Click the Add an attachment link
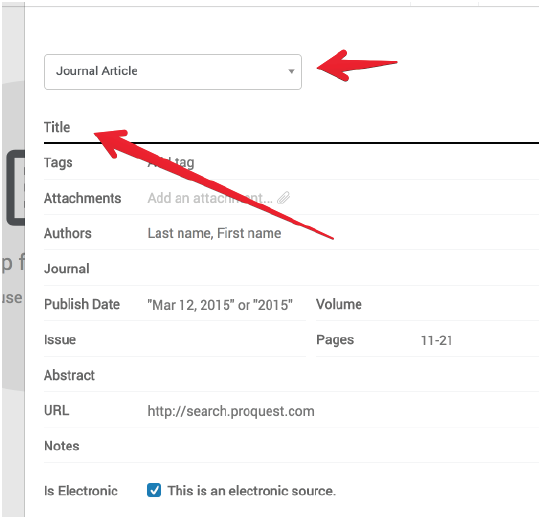The image size is (560, 517). click(x=210, y=198)
